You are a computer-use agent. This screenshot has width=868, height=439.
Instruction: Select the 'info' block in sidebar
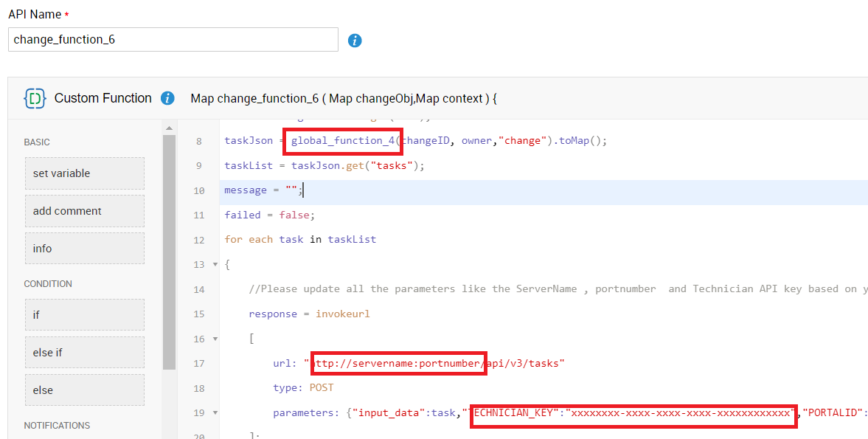pyautogui.click(x=84, y=249)
